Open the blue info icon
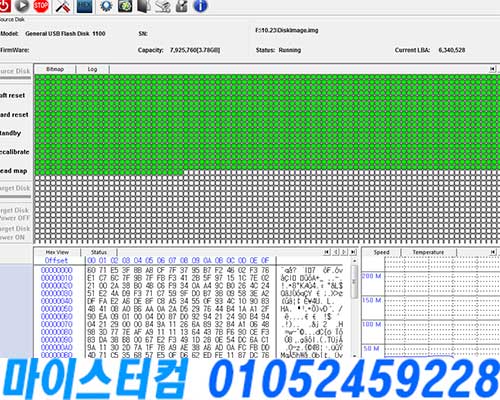The height and width of the screenshot is (400, 500). pyautogui.click(x=200, y=6)
